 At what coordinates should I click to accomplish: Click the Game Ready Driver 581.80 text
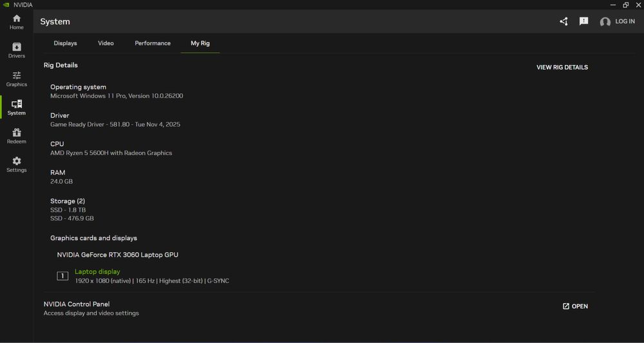coord(115,124)
